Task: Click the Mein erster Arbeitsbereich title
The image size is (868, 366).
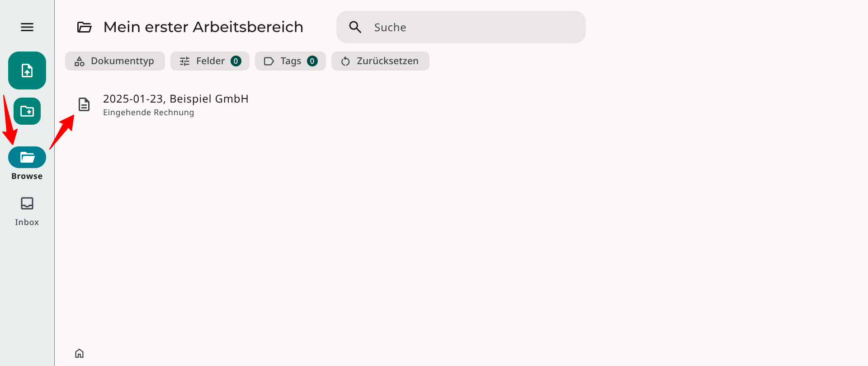Action: coord(203,27)
